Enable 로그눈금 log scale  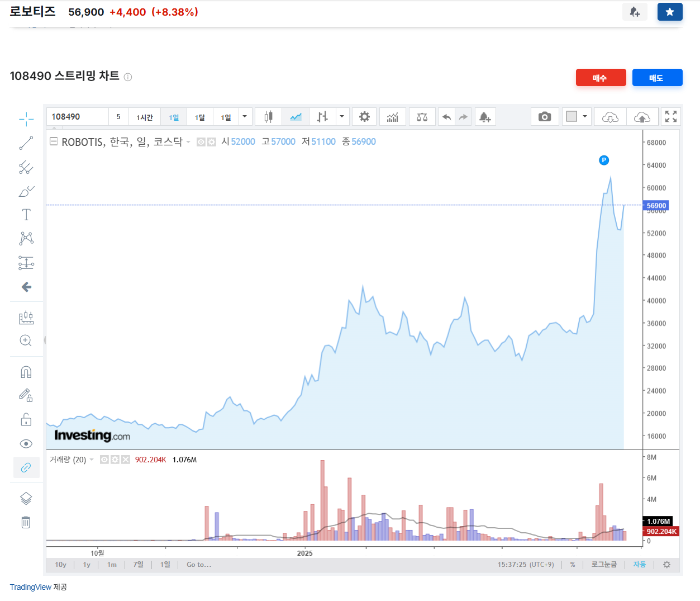(604, 565)
